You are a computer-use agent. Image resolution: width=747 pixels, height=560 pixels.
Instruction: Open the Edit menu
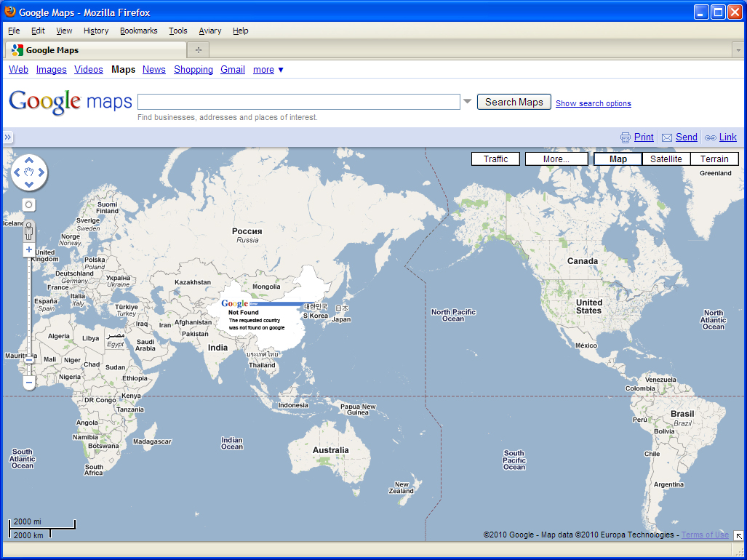[38, 31]
